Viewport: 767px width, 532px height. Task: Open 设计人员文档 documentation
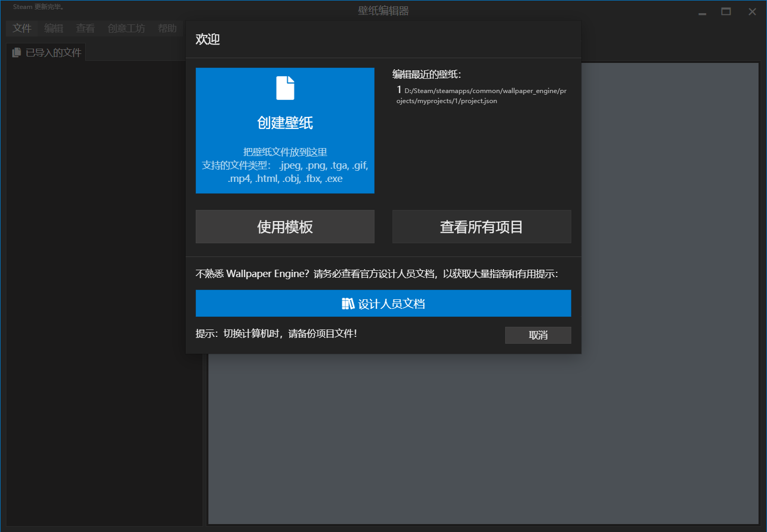(x=383, y=304)
